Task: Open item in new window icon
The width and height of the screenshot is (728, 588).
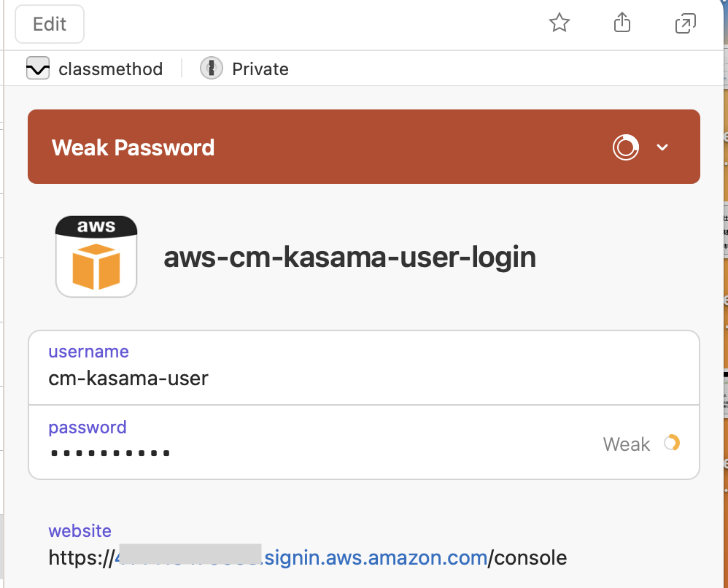Action: pos(685,23)
